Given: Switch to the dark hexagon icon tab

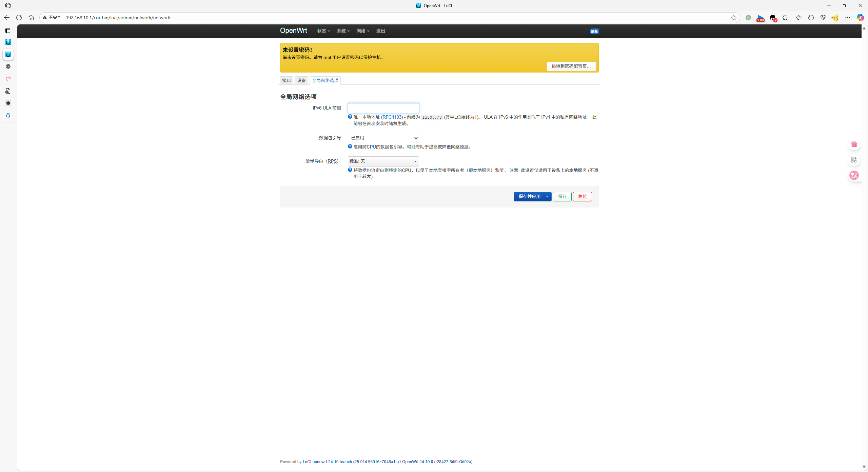Looking at the screenshot, I should pos(8,103).
